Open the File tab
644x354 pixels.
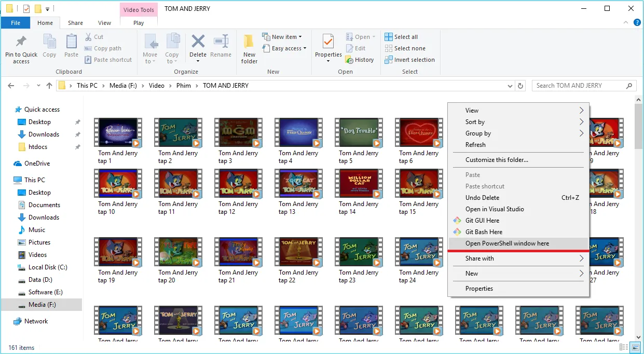pos(16,23)
